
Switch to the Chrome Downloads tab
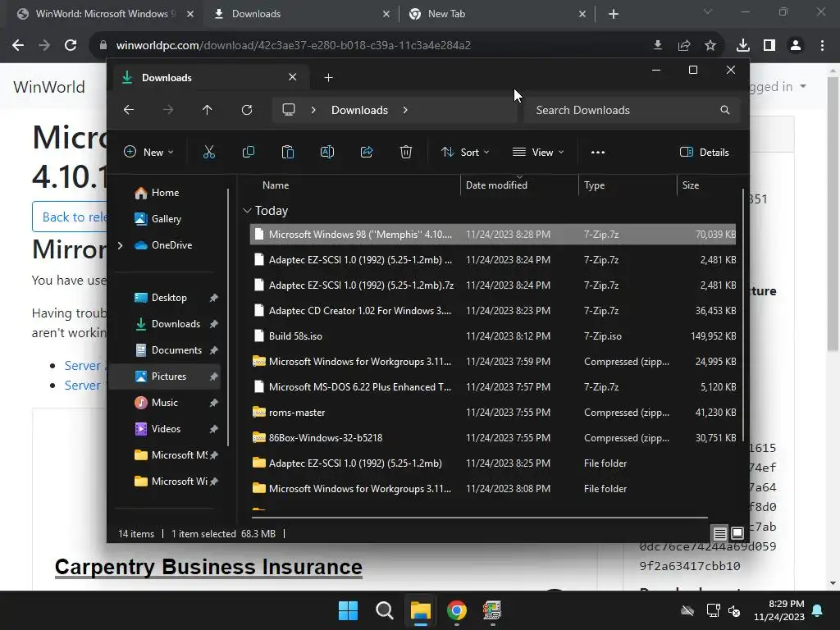(x=302, y=14)
